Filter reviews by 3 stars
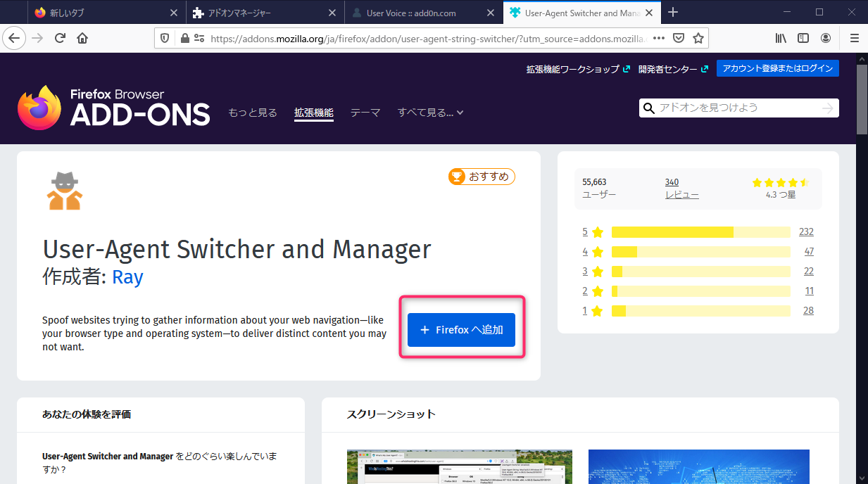The width and height of the screenshot is (868, 484). tap(593, 272)
